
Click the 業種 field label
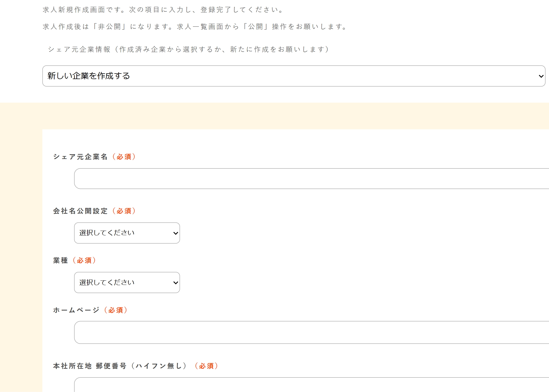pos(60,260)
